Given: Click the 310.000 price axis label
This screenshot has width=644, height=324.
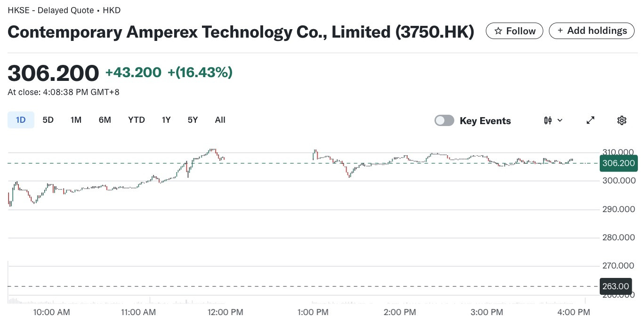Looking at the screenshot, I should (x=618, y=152).
